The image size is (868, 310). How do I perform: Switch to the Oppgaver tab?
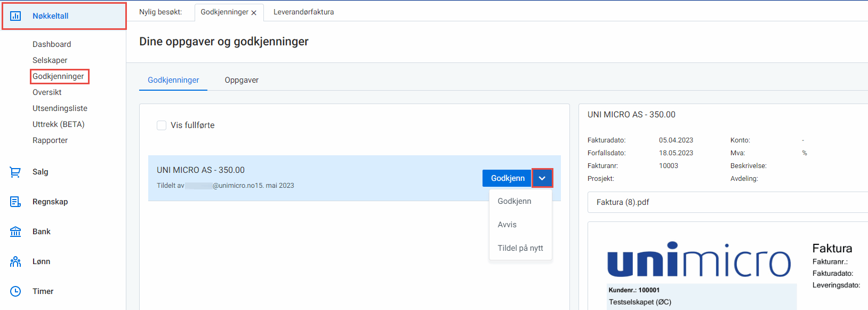pyautogui.click(x=242, y=80)
